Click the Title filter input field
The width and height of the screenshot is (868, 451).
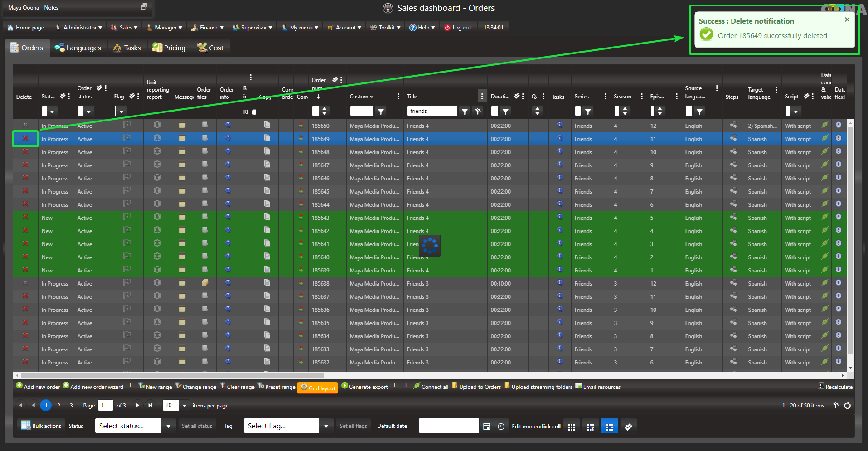(432, 111)
